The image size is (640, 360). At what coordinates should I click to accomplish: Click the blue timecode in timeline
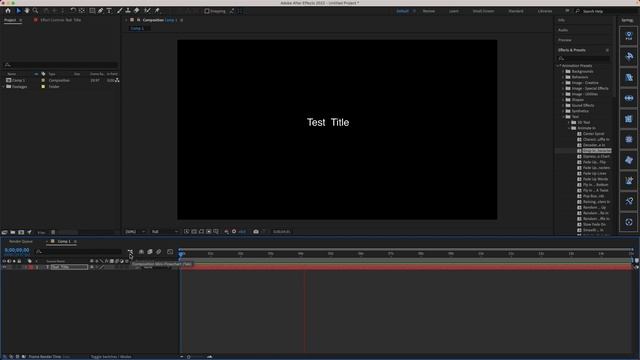click(17, 250)
